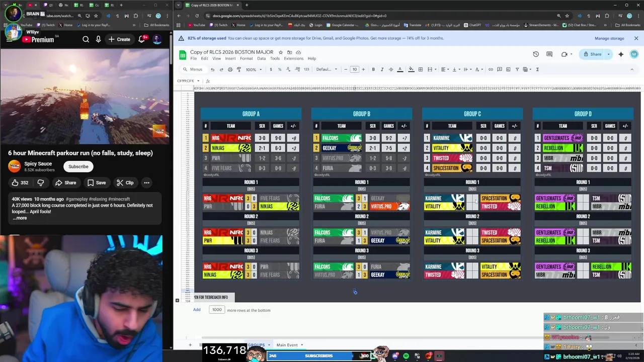Subscribe to Spicy Sauce channel

pyautogui.click(x=78, y=166)
